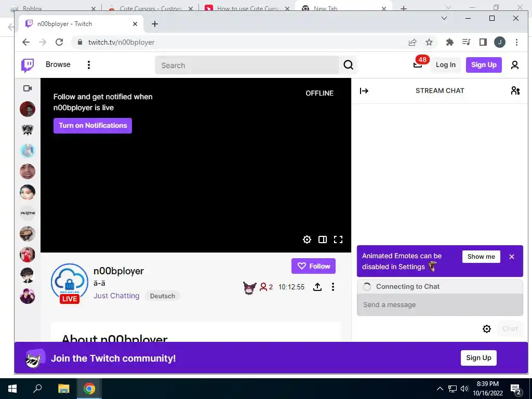Switch to Cute Cursors tab in background window
The width and height of the screenshot is (532, 399).
[x=150, y=8]
